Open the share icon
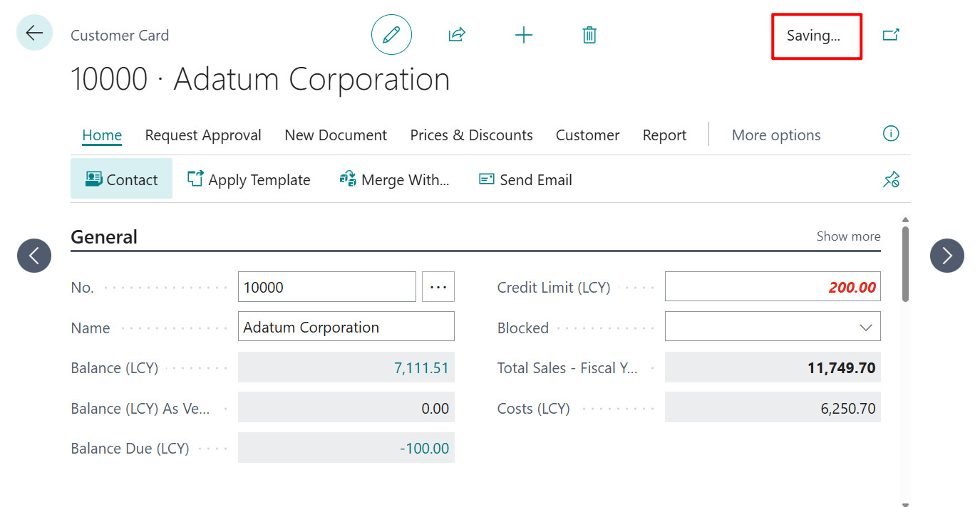The image size is (980, 507). click(x=457, y=35)
